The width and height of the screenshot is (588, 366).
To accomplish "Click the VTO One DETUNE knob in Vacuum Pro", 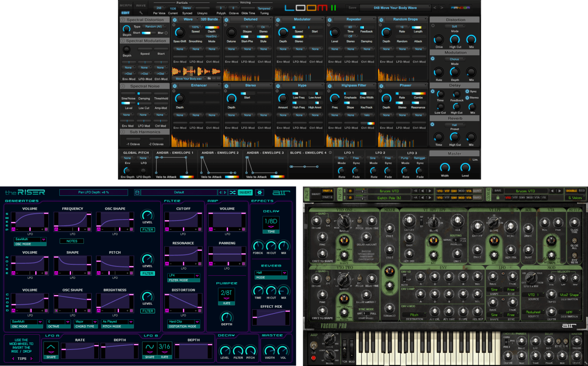I will click(316, 221).
